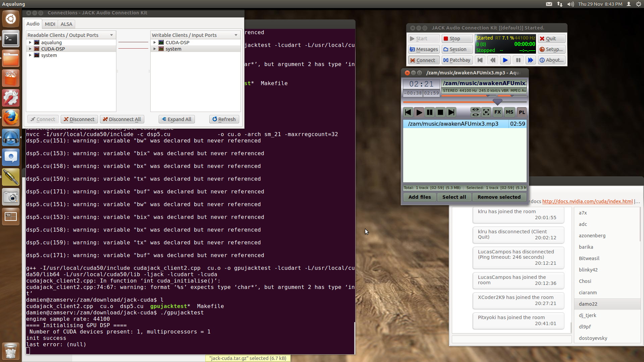The height and width of the screenshot is (362, 644).
Task: Open Ubuntu Dash home icon
Action: (x=11, y=19)
